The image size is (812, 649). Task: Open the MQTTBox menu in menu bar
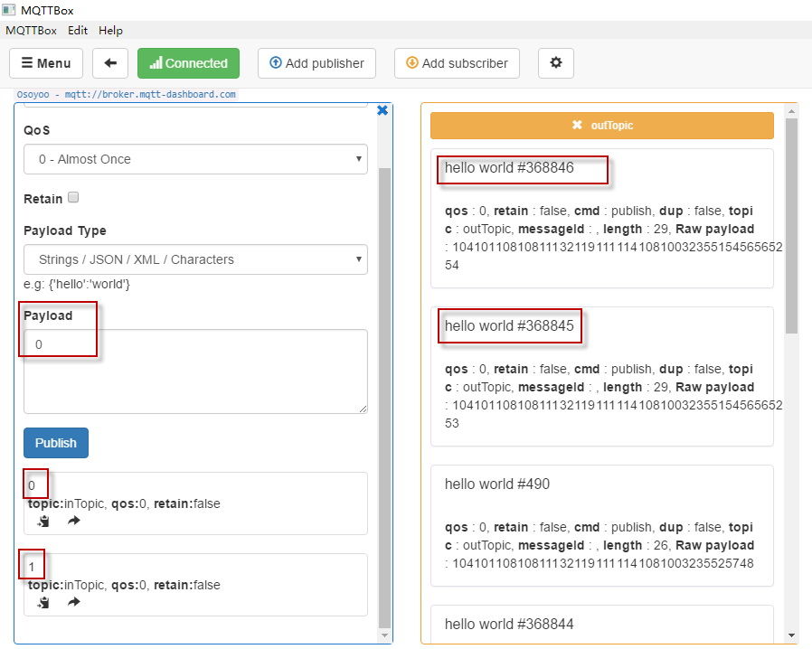click(x=31, y=30)
